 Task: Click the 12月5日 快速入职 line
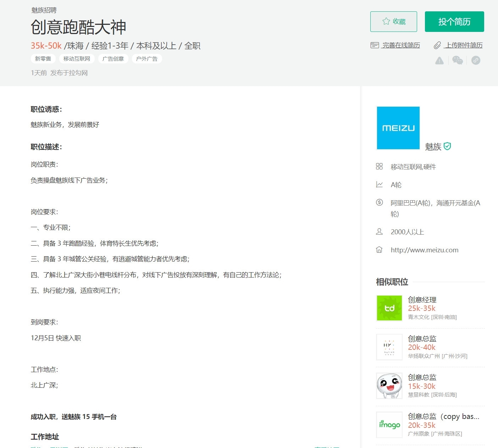56,338
